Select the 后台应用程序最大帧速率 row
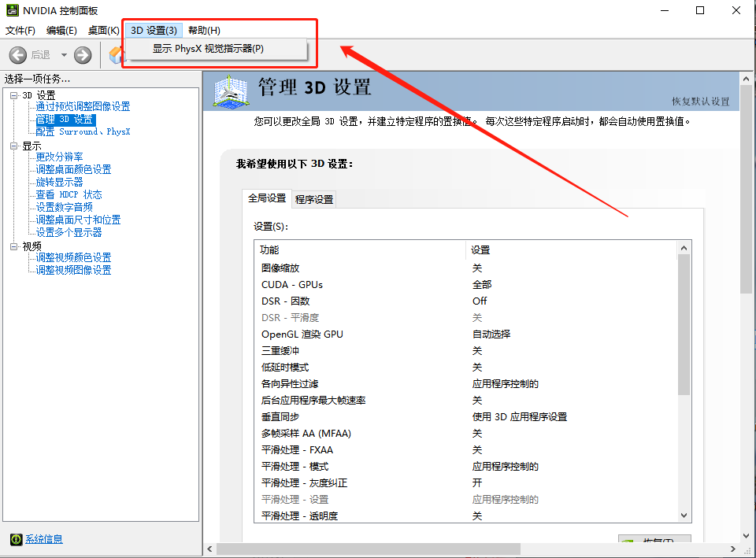 pos(465,401)
